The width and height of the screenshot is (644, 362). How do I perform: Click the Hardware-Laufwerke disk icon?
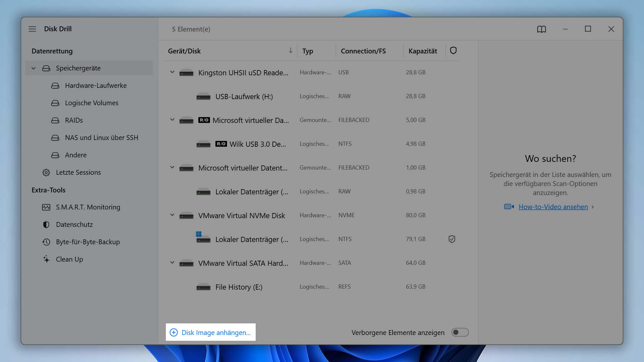[55, 86]
